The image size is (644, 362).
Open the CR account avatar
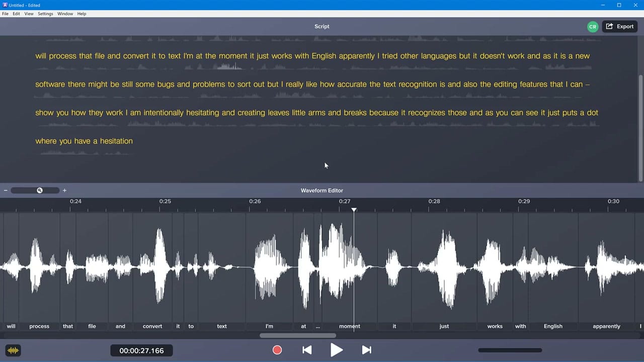tap(593, 26)
